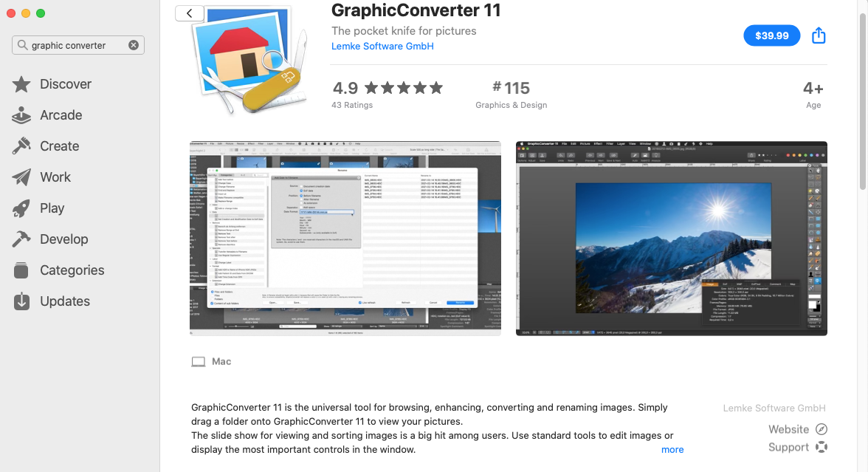Open the share sheet icon
Viewport: 868px width, 472px height.
[x=818, y=35]
